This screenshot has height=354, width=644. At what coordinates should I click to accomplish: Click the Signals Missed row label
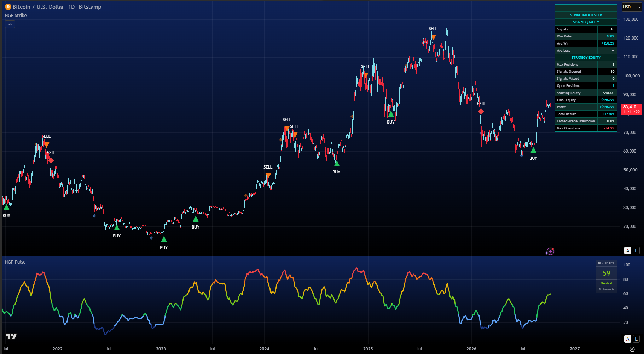pyautogui.click(x=568, y=79)
